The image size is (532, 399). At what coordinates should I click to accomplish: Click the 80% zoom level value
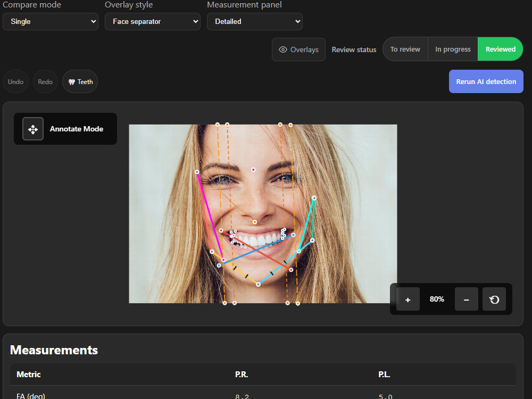pyautogui.click(x=437, y=299)
